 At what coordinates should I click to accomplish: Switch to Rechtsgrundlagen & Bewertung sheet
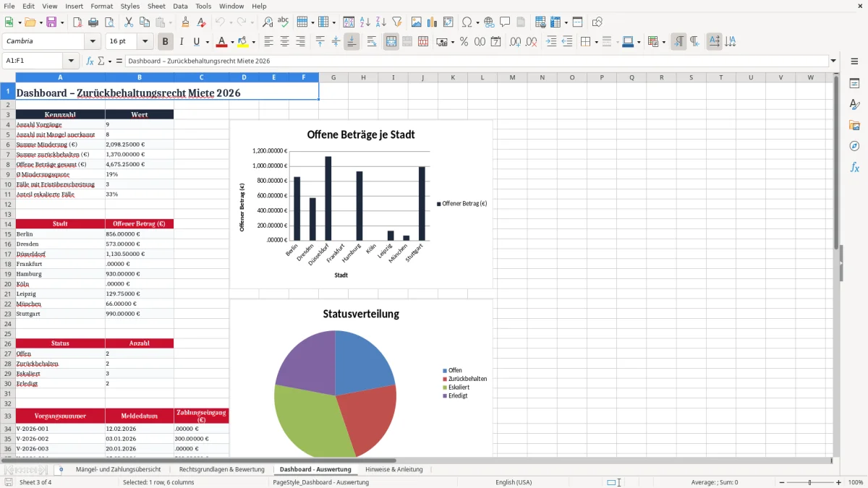pos(221,469)
